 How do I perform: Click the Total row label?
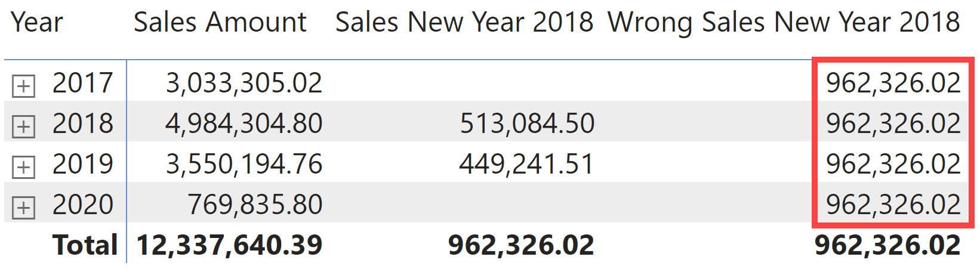click(85, 245)
